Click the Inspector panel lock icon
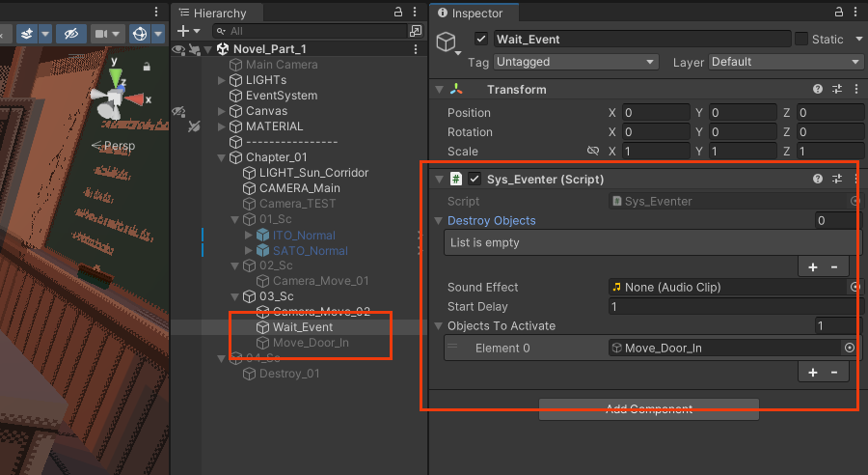 [837, 13]
